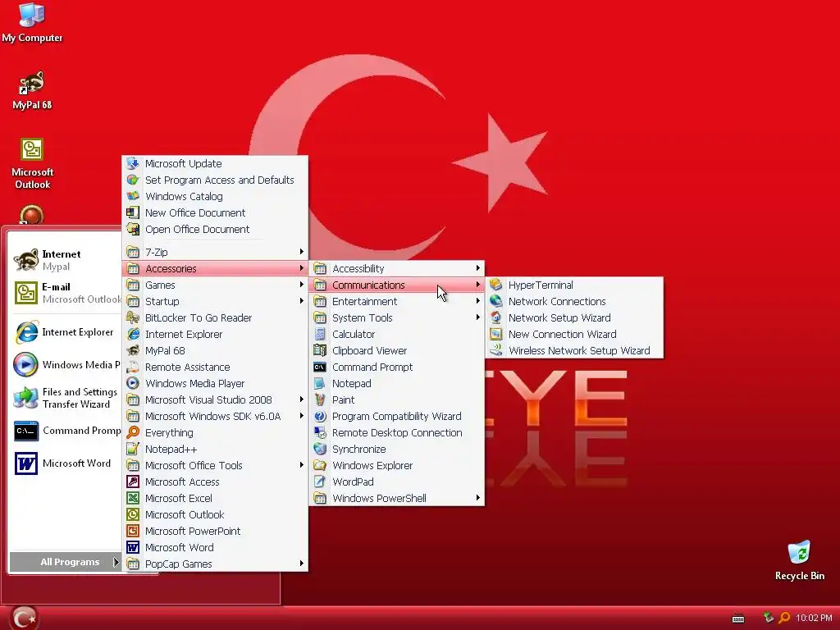Open Paint

(x=397, y=399)
